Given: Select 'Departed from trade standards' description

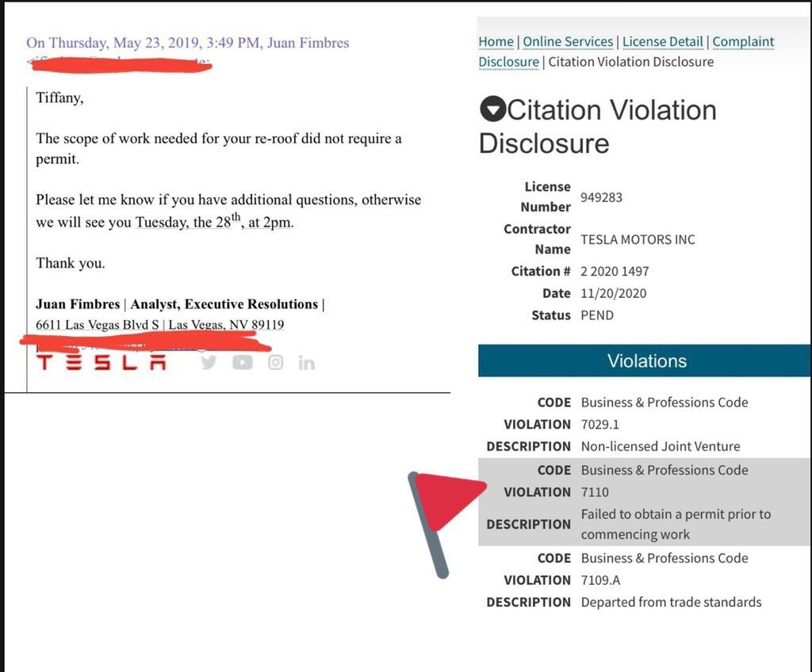Looking at the screenshot, I should click(671, 602).
